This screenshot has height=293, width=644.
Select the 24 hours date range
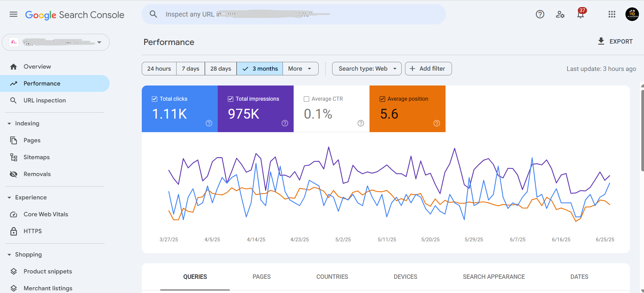coord(159,69)
